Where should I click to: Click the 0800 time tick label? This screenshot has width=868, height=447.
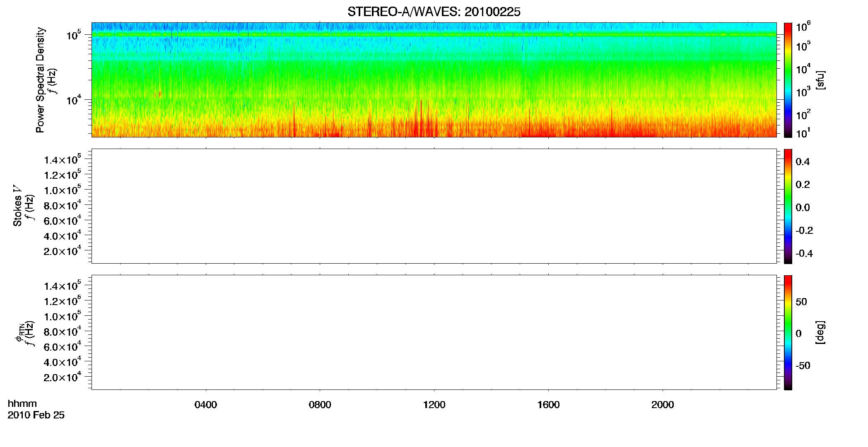click(320, 405)
